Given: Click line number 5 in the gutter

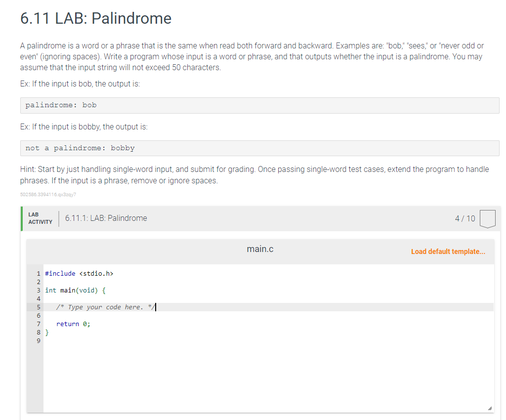Looking at the screenshot, I should click(39, 307).
